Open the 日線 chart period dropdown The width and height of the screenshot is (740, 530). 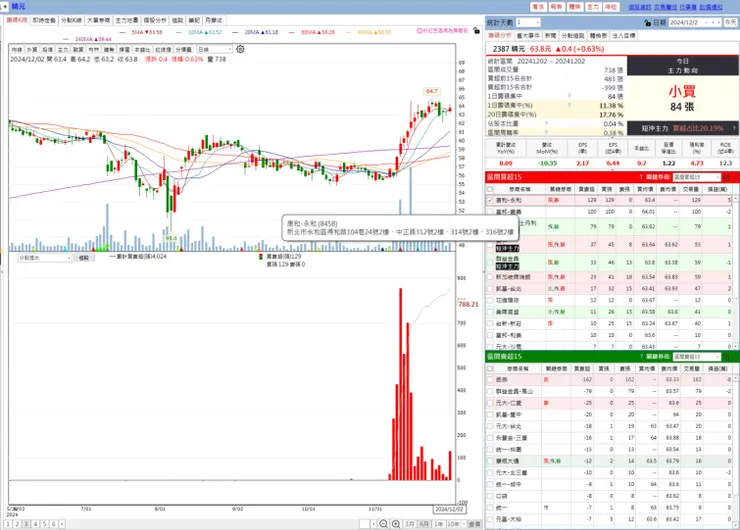click(215, 49)
